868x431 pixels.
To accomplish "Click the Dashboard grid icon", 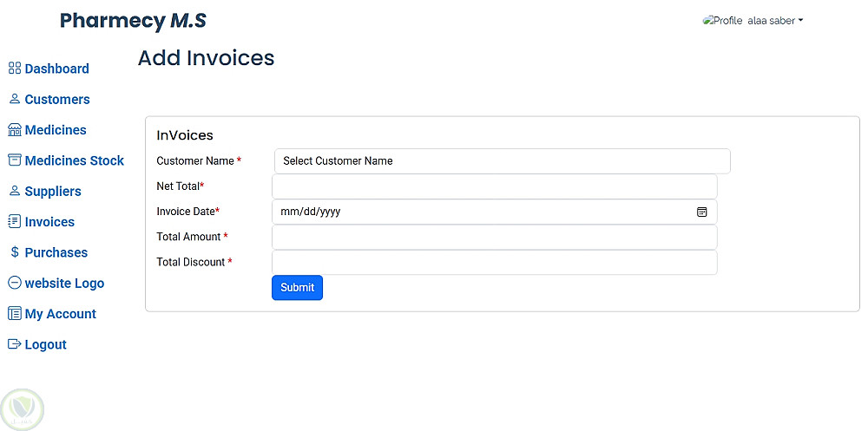I will pyautogui.click(x=14, y=69).
